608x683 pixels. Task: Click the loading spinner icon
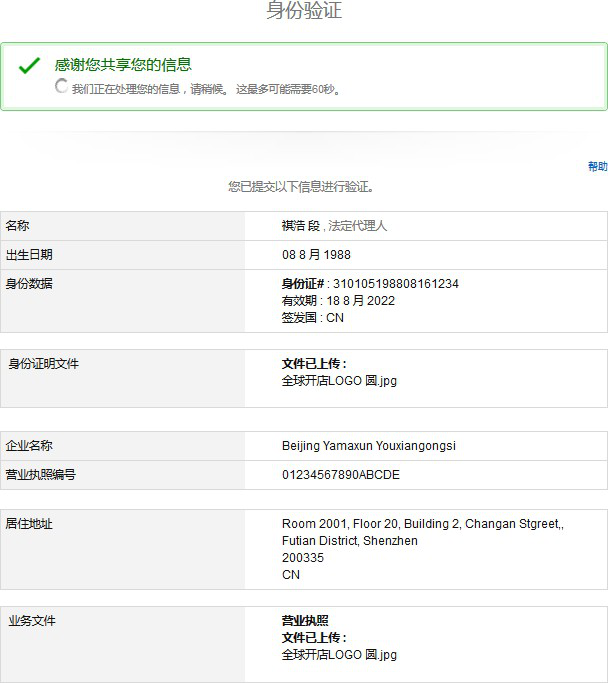pos(61,86)
